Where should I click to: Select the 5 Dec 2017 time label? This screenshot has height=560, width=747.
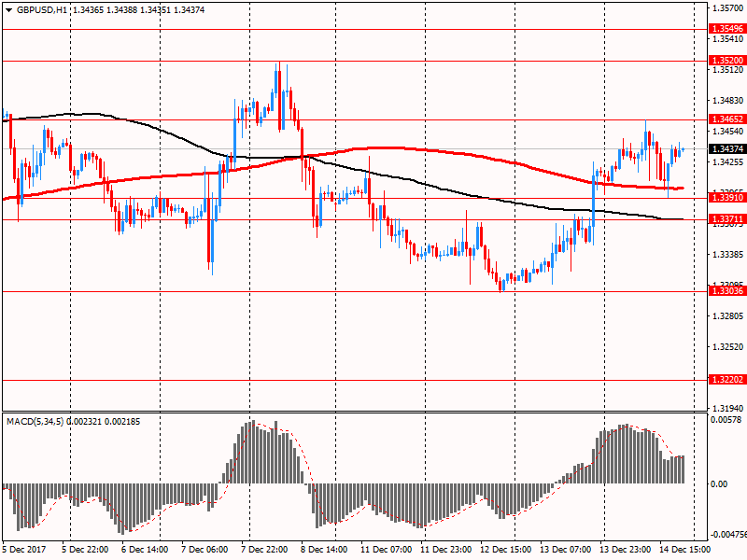[24, 549]
